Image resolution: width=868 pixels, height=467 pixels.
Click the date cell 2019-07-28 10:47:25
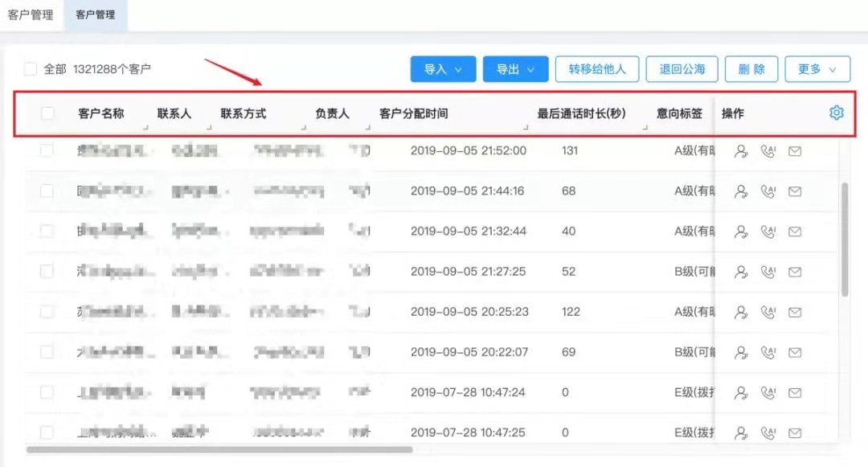click(x=468, y=432)
